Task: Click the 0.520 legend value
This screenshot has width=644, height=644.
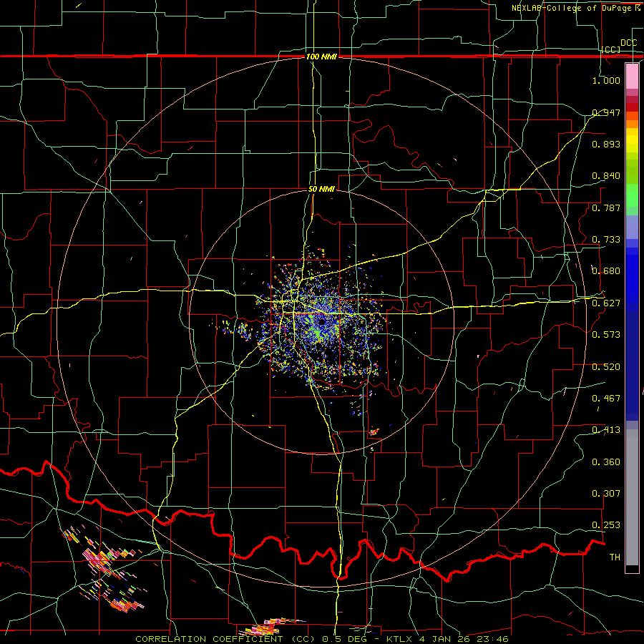Action: tap(606, 367)
